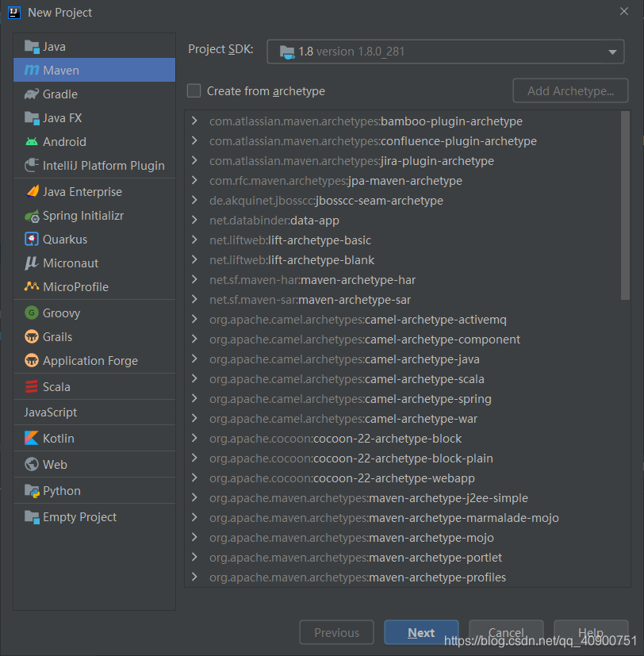
Task: Click the IntelliJ Platform Plugin icon
Action: pos(32,165)
